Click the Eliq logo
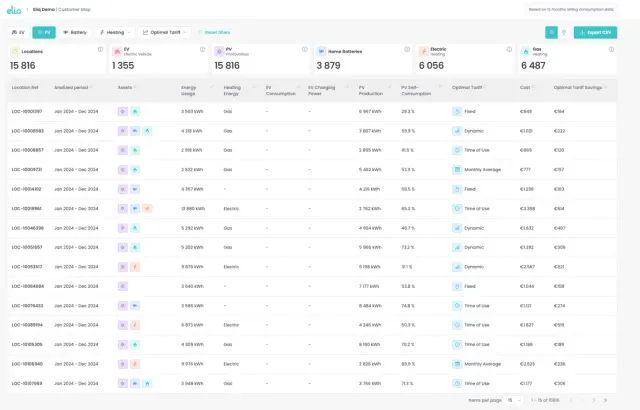The height and width of the screenshot is (410, 640). [14, 10]
